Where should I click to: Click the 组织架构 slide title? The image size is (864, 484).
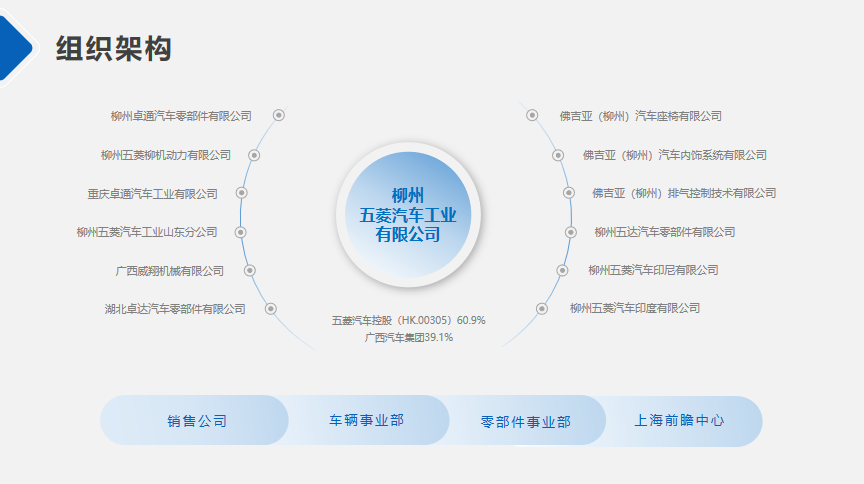point(114,48)
